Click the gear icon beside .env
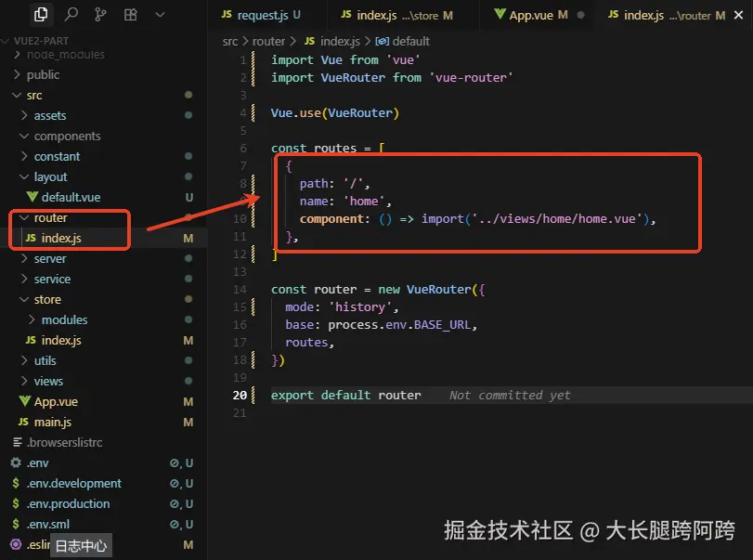The image size is (753, 560). 16,462
